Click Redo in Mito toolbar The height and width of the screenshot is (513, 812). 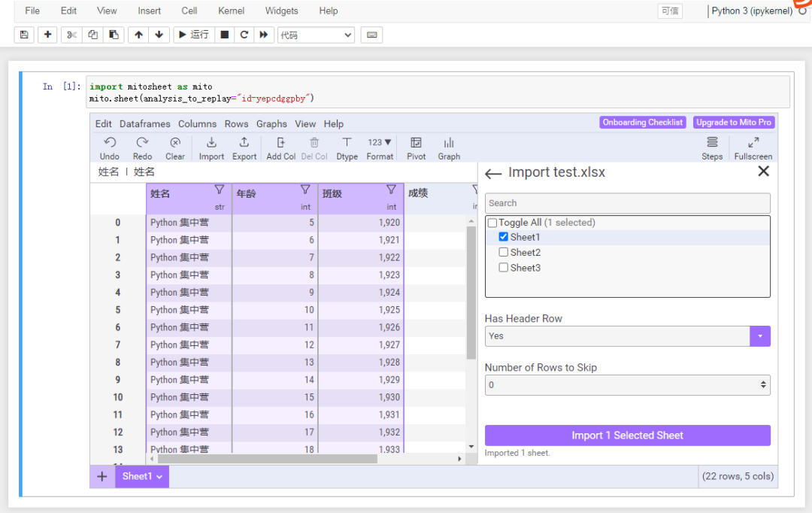(x=142, y=149)
